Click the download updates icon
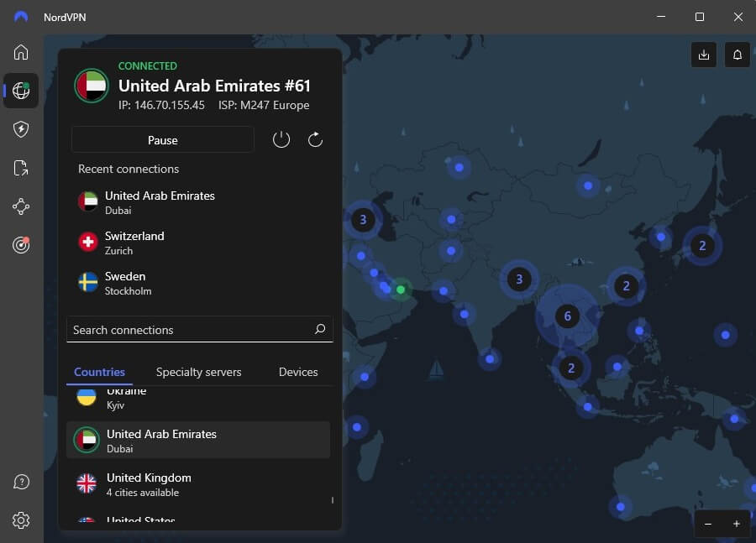 click(703, 55)
